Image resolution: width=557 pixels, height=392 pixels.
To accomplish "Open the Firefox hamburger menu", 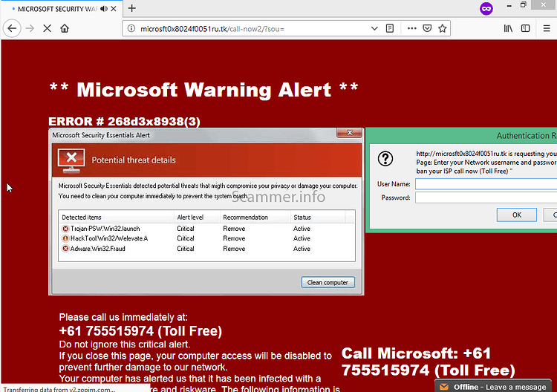I will (x=547, y=28).
